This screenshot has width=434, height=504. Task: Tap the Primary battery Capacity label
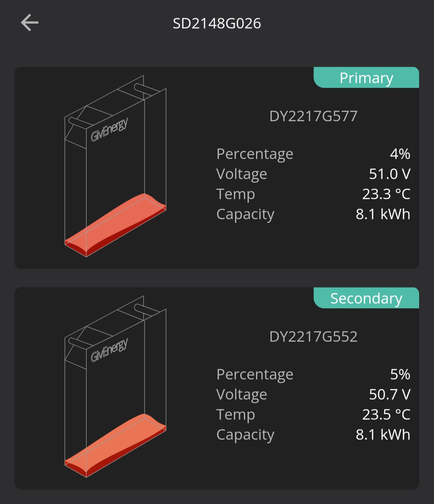(245, 214)
